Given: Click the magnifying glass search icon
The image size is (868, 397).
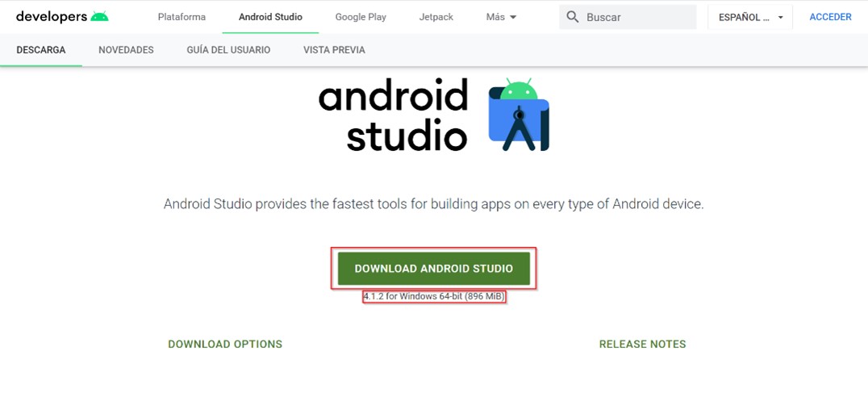Looking at the screenshot, I should click(573, 17).
